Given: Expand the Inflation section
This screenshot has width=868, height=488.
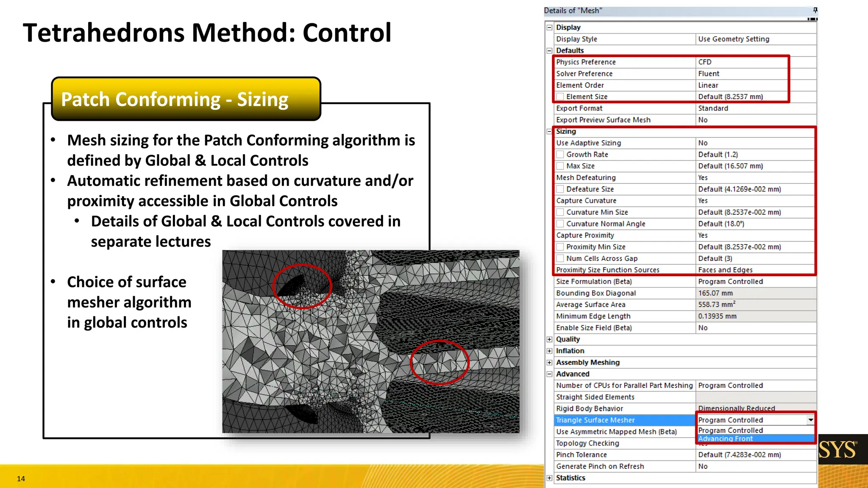Looking at the screenshot, I should click(549, 351).
